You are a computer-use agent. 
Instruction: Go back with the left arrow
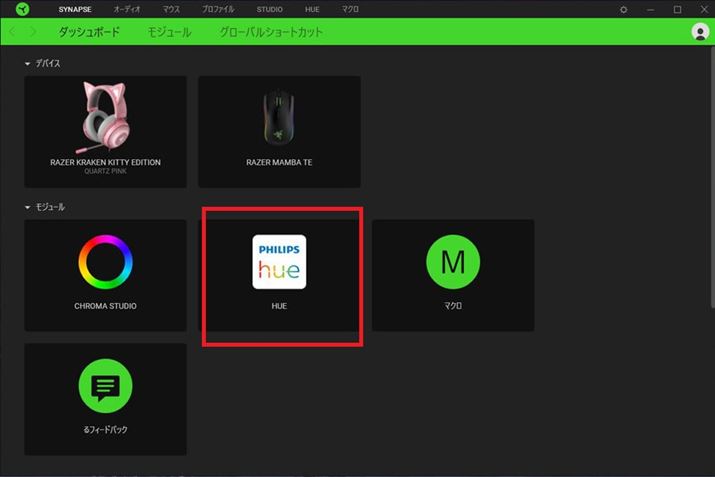(12, 32)
